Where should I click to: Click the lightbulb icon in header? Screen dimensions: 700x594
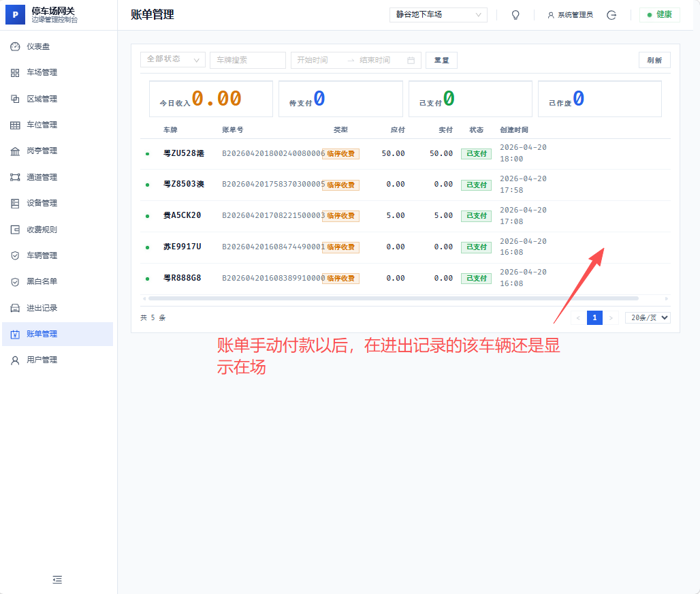(x=515, y=15)
